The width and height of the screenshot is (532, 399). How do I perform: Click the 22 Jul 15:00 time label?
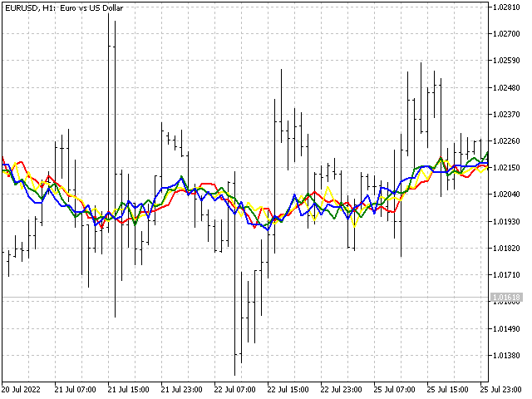[288, 390]
